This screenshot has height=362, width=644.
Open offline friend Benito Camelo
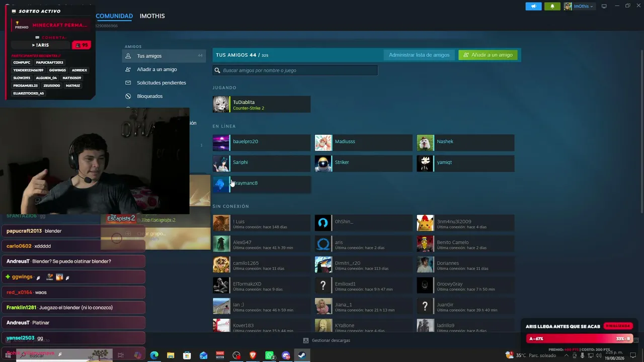465,244
